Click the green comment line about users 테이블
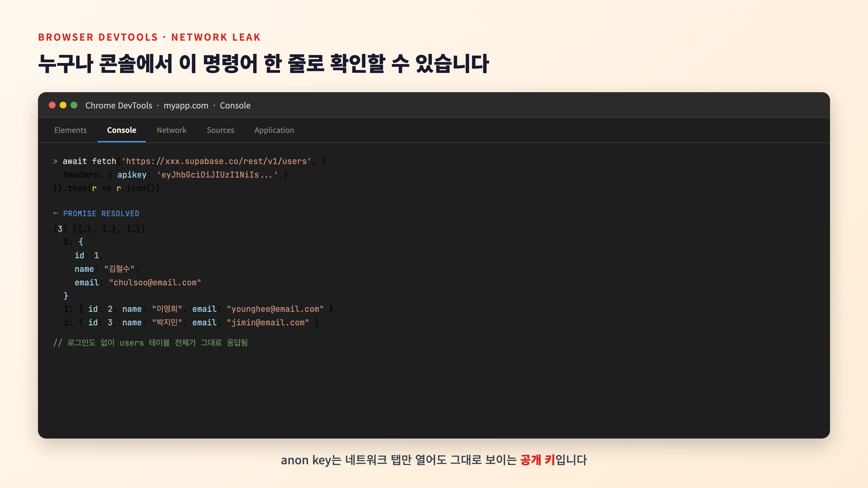This screenshot has height=488, width=868. [151, 343]
